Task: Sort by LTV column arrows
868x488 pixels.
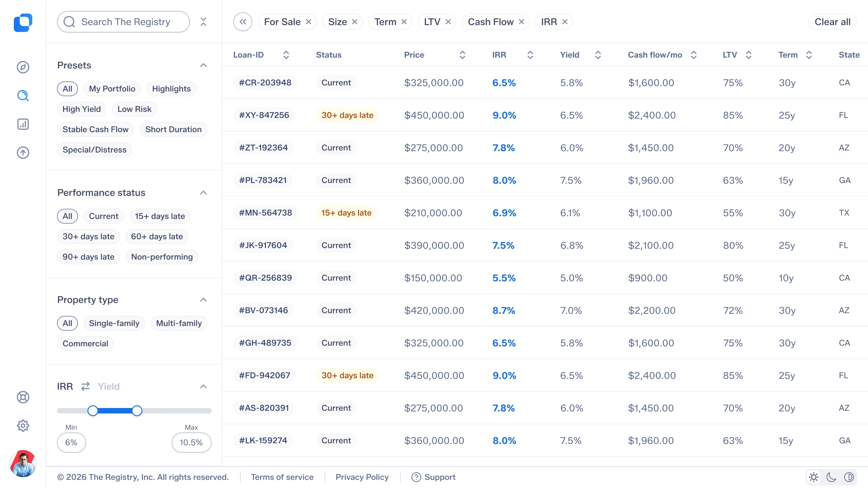Action: [x=749, y=55]
